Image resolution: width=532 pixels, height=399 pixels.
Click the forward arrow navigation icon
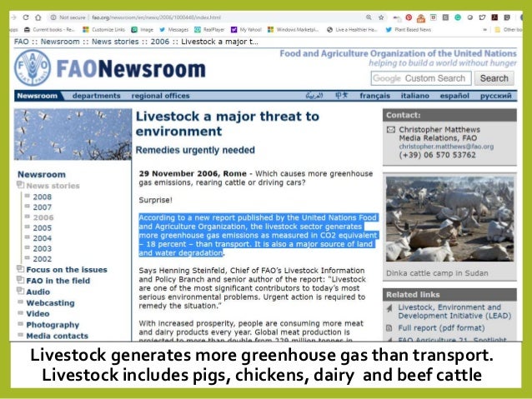(13, 17)
